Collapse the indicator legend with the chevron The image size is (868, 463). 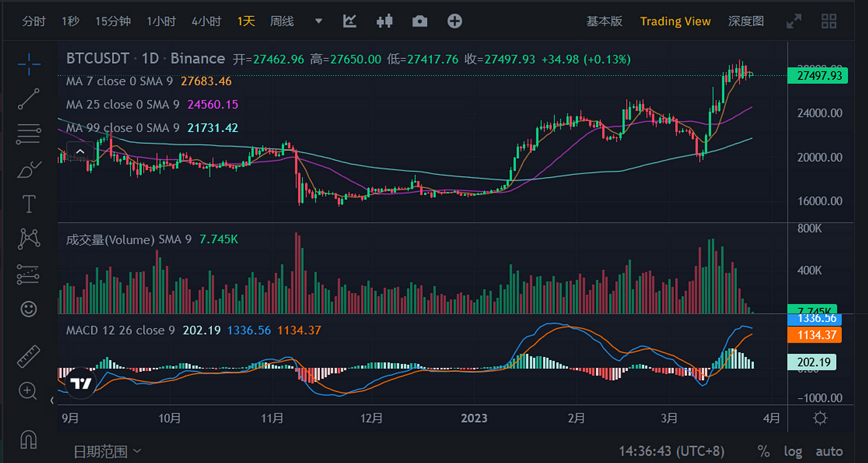(80, 151)
